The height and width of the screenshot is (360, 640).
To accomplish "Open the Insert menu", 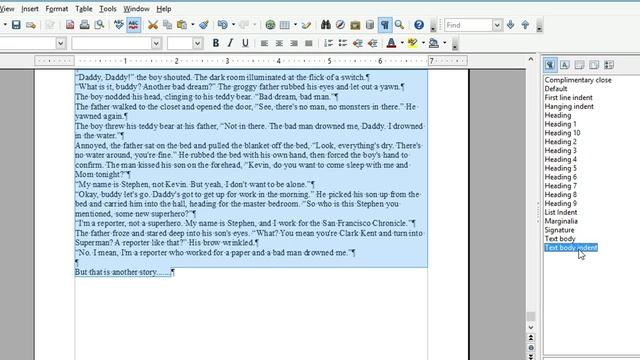I will (30, 9).
